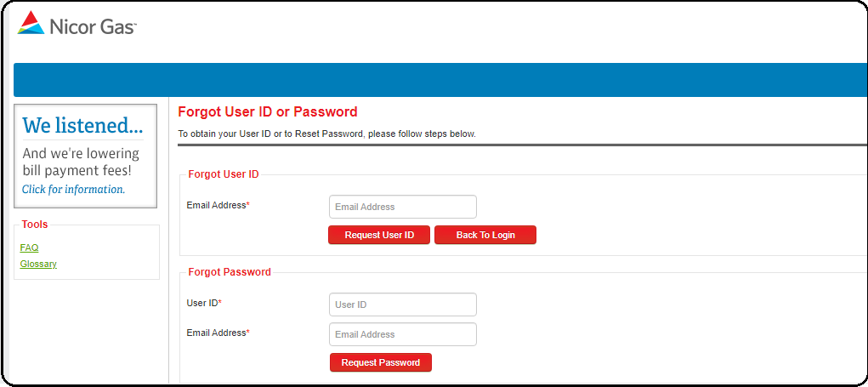Click the blue navigation bar

pyautogui.click(x=440, y=80)
